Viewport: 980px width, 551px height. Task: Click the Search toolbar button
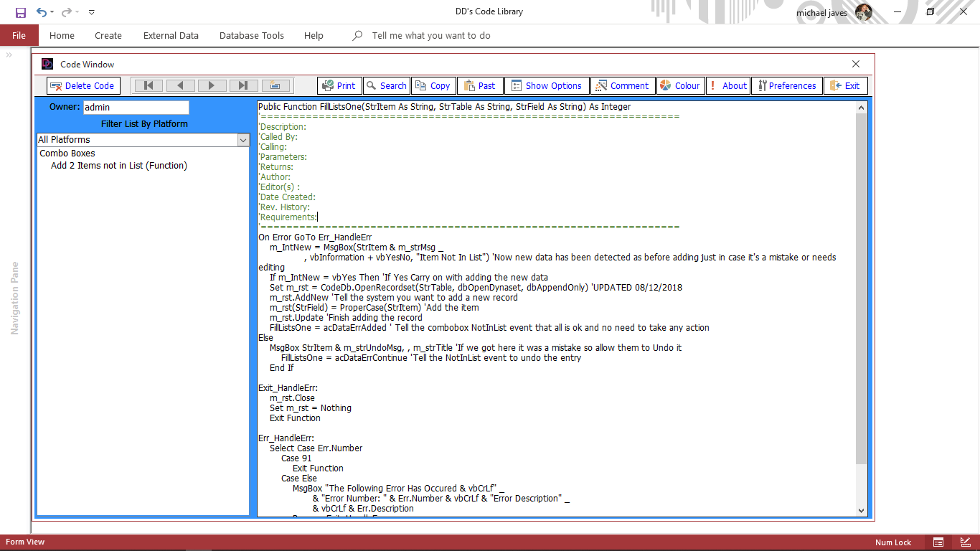[x=387, y=85]
